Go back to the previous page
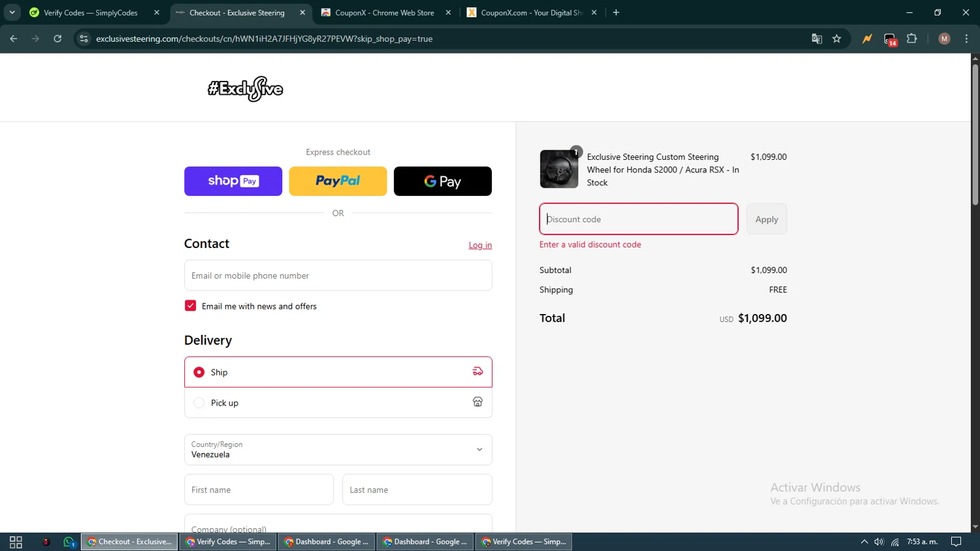The height and width of the screenshot is (551, 980). [x=14, y=39]
